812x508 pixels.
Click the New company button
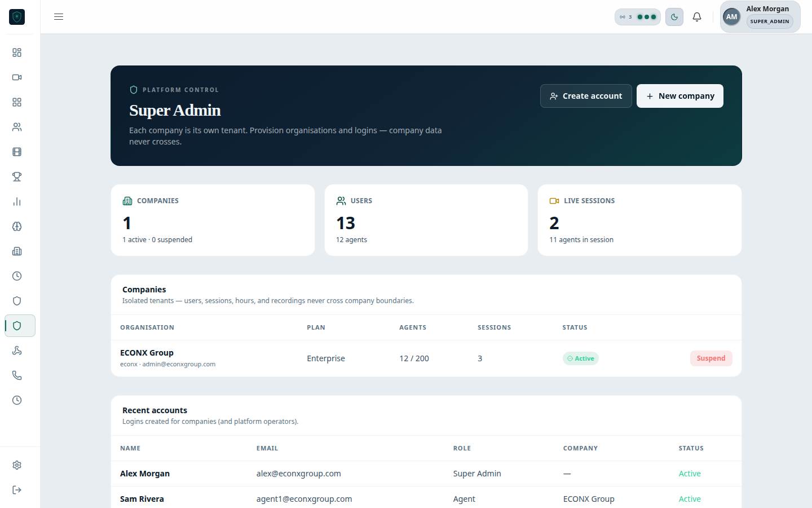click(x=680, y=96)
